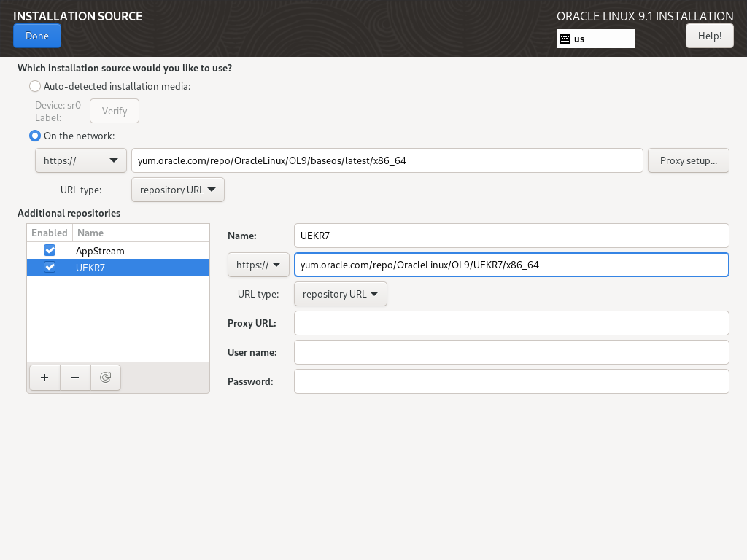Uncheck the AppStream repository checkbox

click(50, 251)
